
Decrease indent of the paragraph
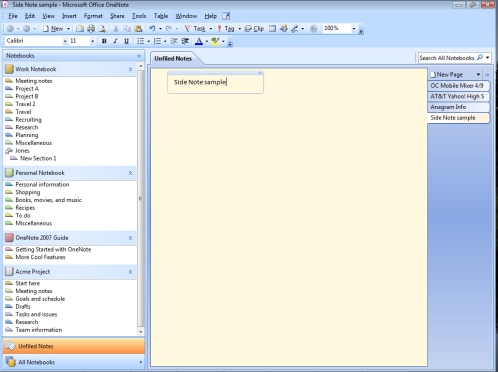tap(174, 41)
